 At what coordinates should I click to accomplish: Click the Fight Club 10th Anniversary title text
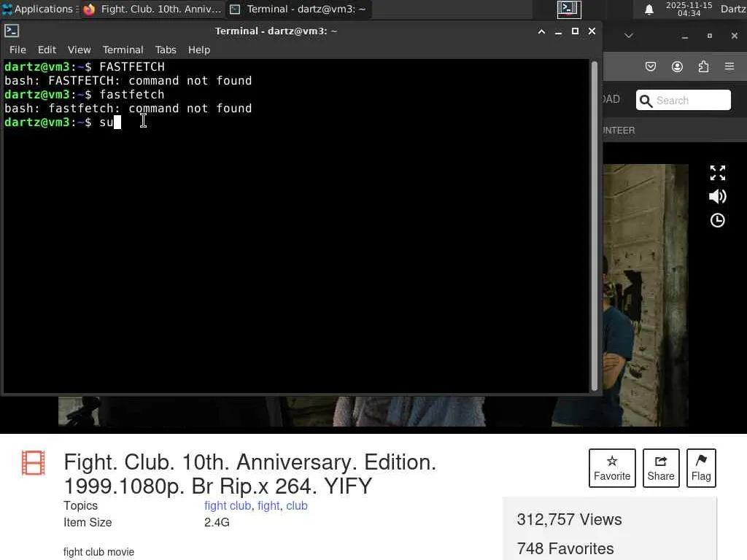click(x=250, y=474)
